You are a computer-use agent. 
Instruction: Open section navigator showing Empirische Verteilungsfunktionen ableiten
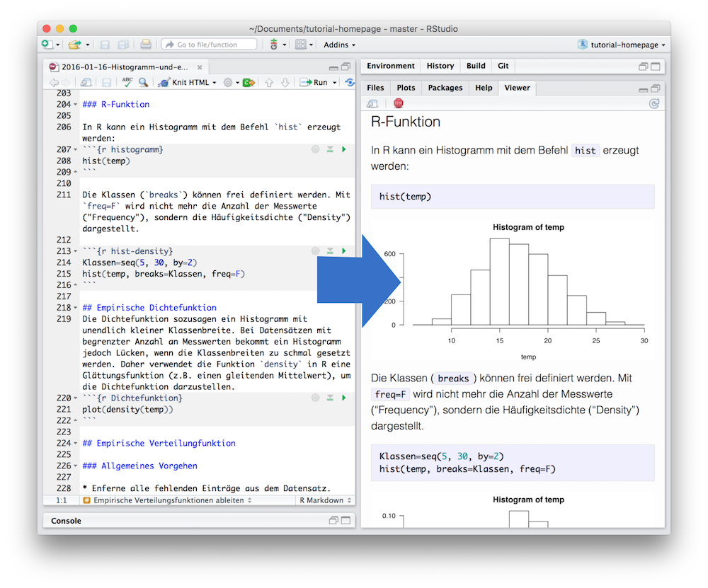[x=168, y=500]
